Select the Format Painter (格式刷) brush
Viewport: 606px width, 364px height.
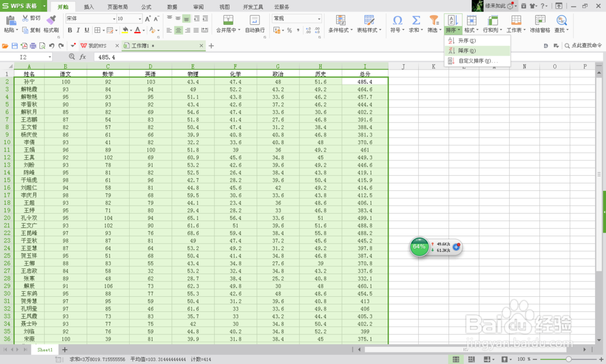[x=51, y=20]
